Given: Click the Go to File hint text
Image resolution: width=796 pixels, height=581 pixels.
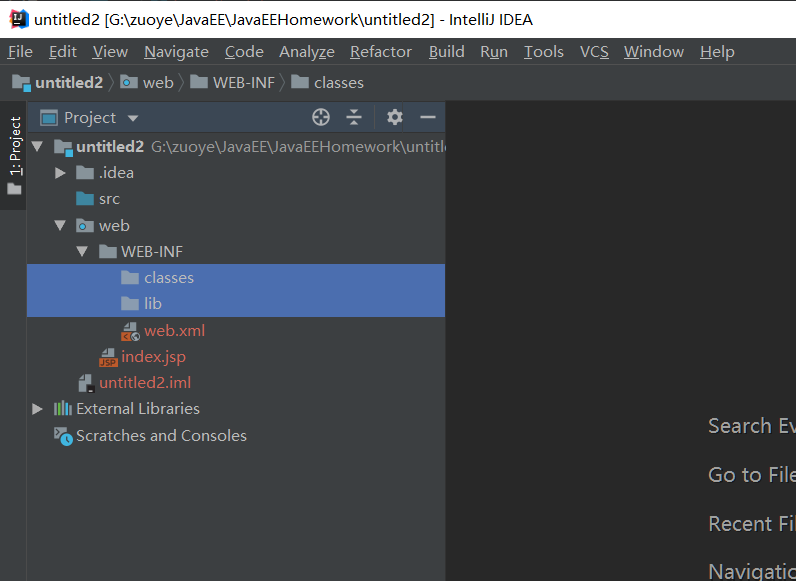Looking at the screenshot, I should click(752, 475).
